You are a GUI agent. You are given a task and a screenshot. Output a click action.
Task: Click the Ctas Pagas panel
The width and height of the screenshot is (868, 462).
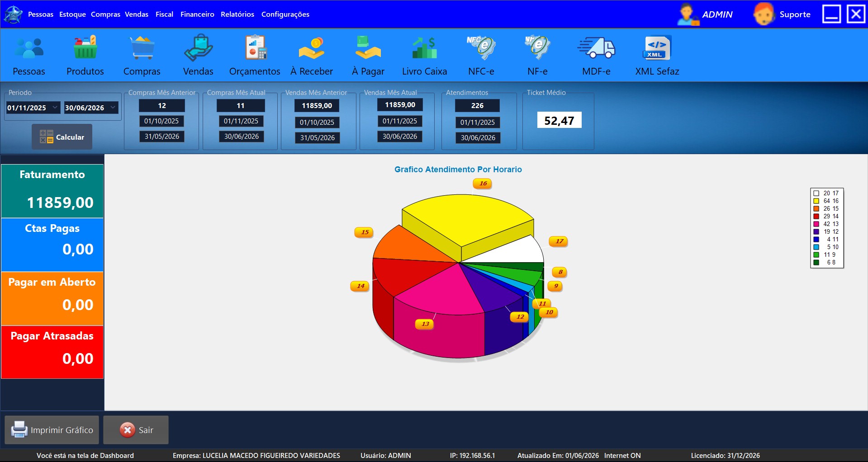pos(52,245)
